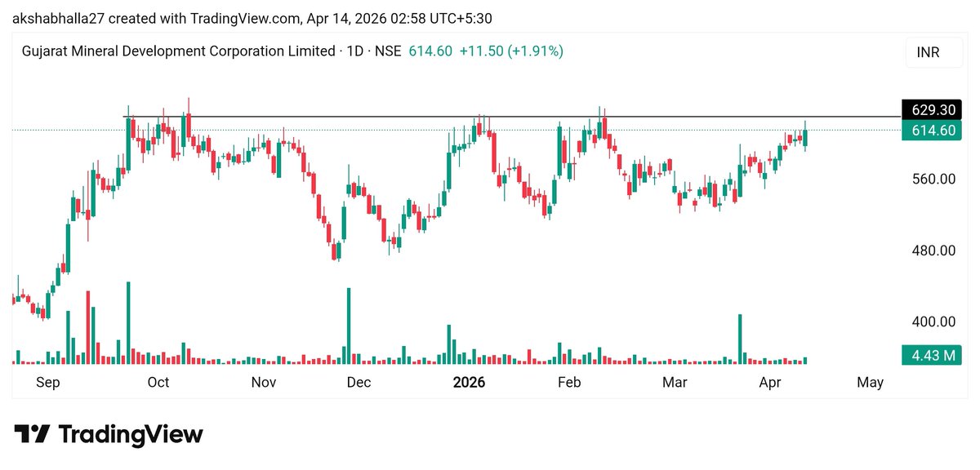Click the Feb month label
Image resolution: width=980 pixels, height=470 pixels.
point(569,382)
